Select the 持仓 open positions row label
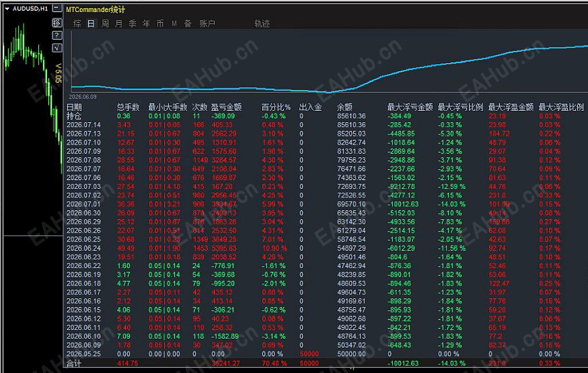This screenshot has width=588, height=373. pyautogui.click(x=74, y=116)
